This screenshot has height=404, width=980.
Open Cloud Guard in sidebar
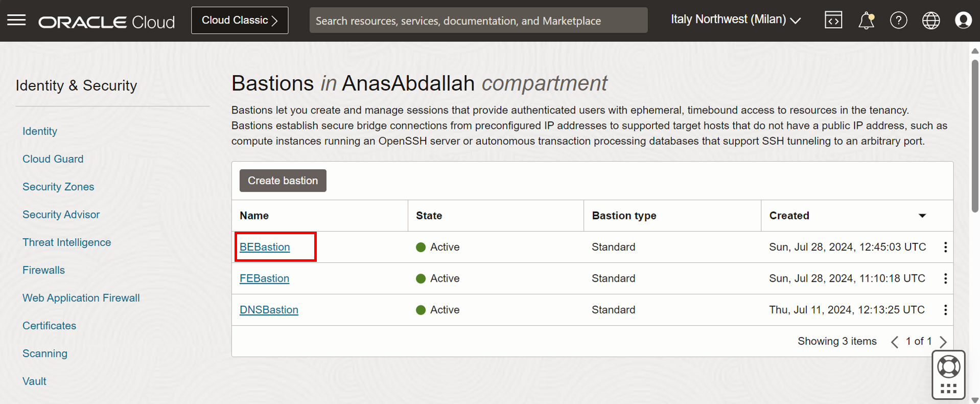53,159
